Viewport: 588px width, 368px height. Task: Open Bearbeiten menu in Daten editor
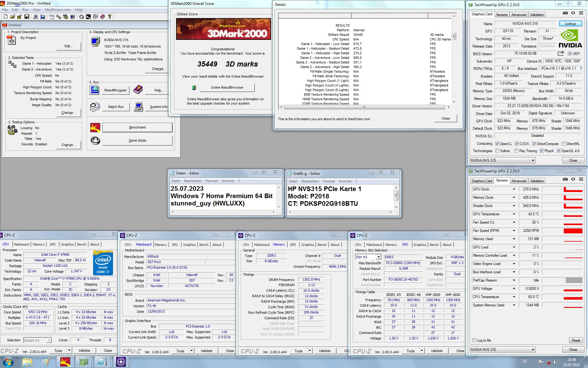pos(193,181)
